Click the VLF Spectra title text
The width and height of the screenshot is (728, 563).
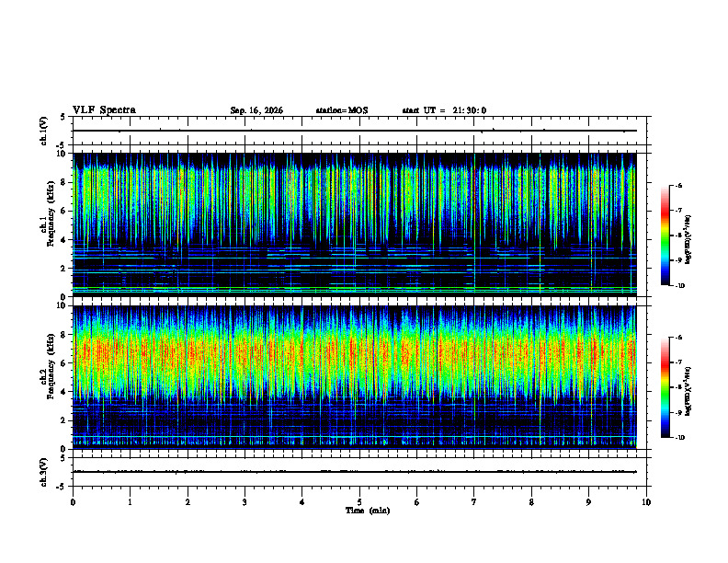pyautogui.click(x=104, y=110)
